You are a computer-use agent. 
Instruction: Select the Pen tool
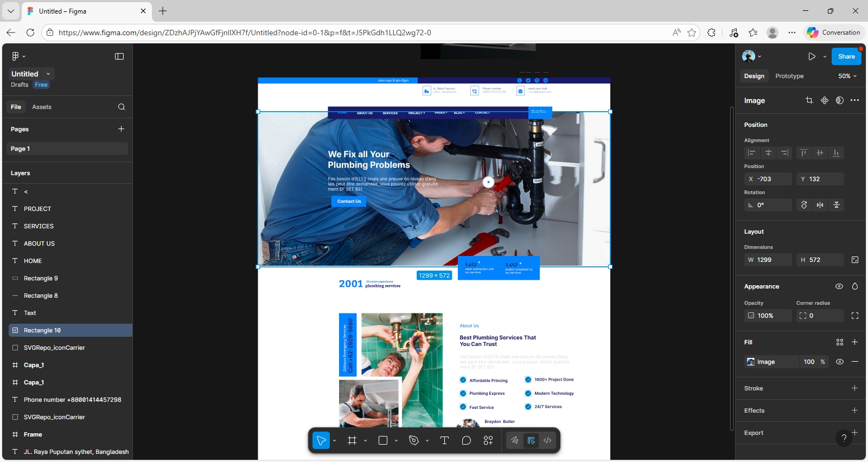coord(414,440)
